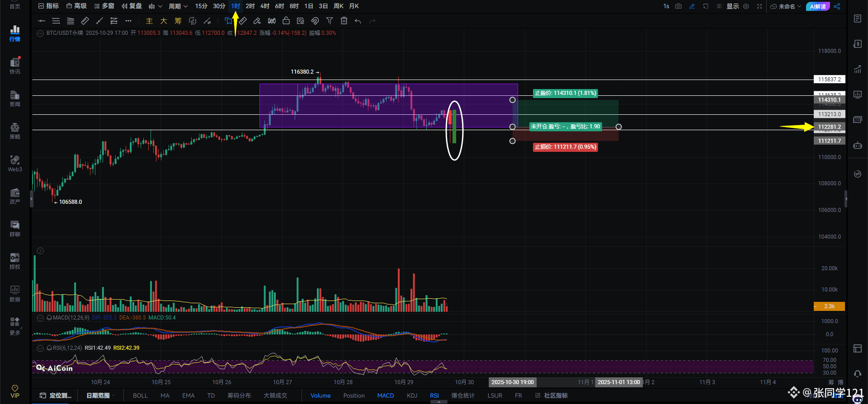Open more drawing tools ellipsis
Screen dimensions: 868x404
coord(128,21)
